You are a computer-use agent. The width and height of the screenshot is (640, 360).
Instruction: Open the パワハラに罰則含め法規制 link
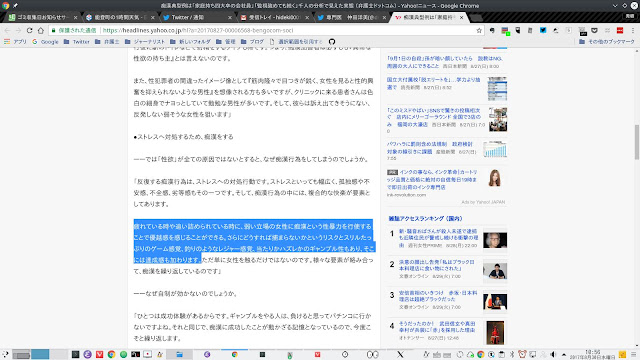(429, 148)
